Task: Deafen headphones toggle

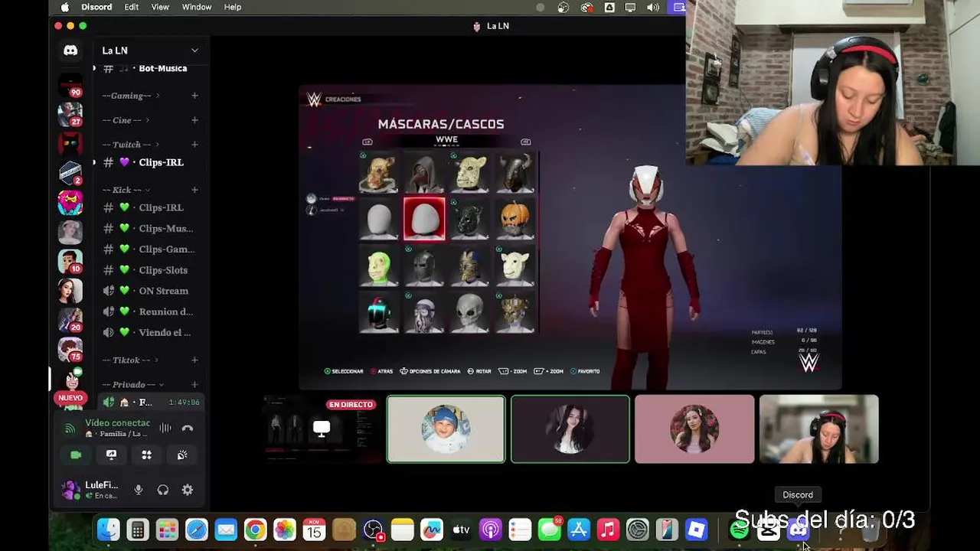Action: click(x=163, y=490)
